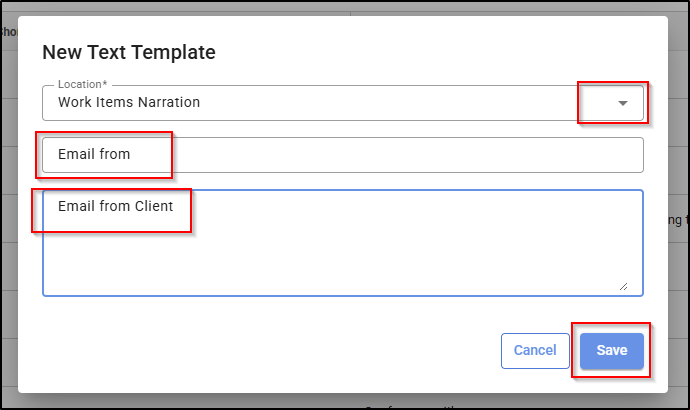Click the dimmed backdrop left of dialog

[x=8, y=200]
